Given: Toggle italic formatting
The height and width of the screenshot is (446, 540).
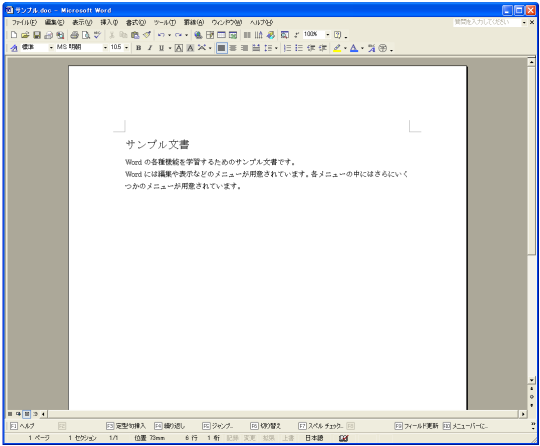Looking at the screenshot, I should [x=150, y=48].
